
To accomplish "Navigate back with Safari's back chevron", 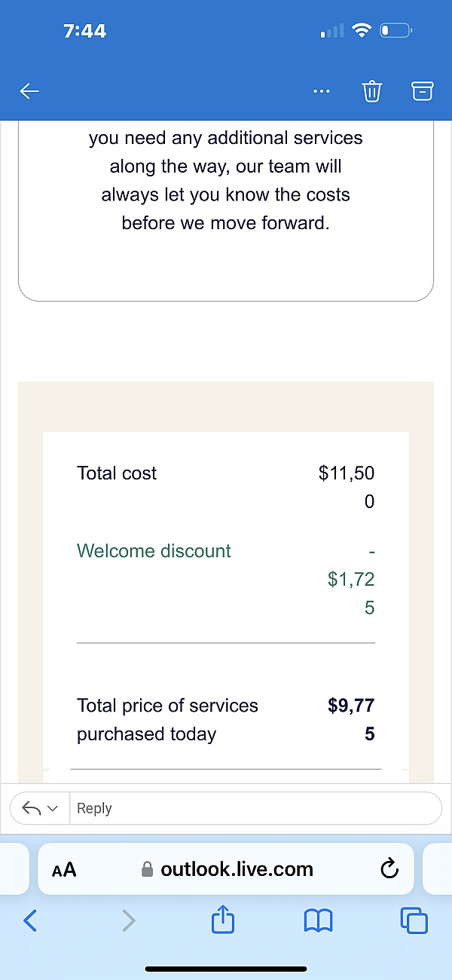I will pyautogui.click(x=29, y=919).
